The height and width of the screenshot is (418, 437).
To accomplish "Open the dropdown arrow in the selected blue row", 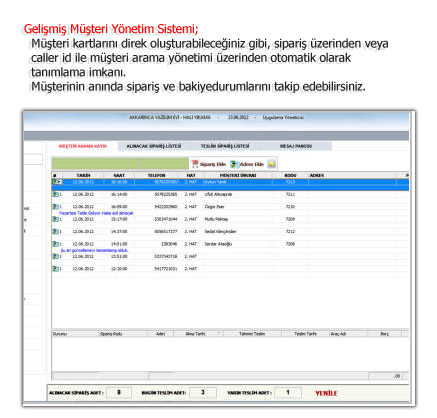I will 59,182.
